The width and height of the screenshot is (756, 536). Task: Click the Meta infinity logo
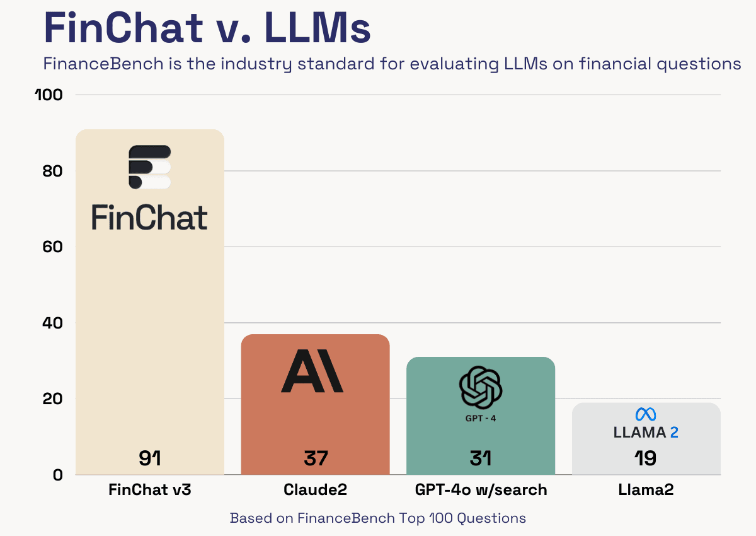(646, 414)
